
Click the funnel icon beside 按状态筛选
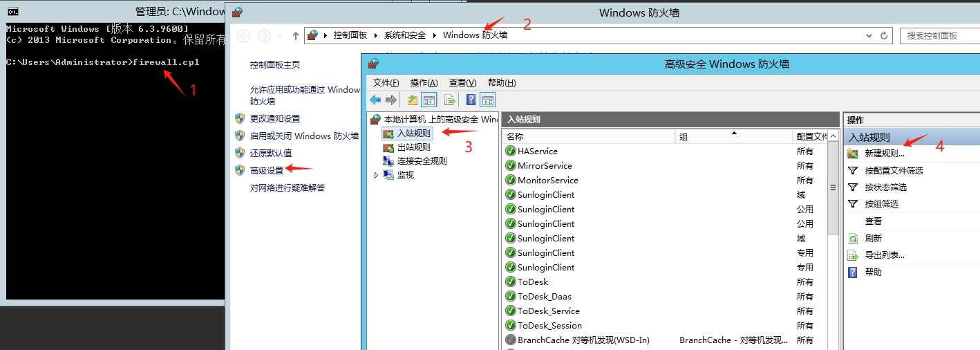pyautogui.click(x=853, y=187)
